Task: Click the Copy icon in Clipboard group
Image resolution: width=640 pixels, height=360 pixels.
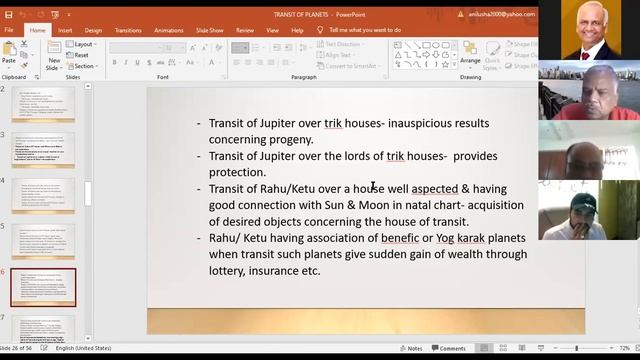Action: point(24,55)
